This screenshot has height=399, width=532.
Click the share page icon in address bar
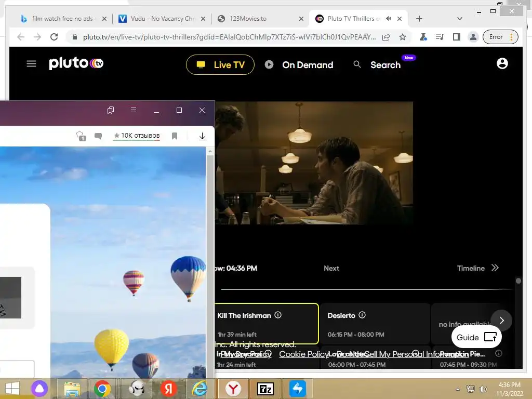pos(386,37)
